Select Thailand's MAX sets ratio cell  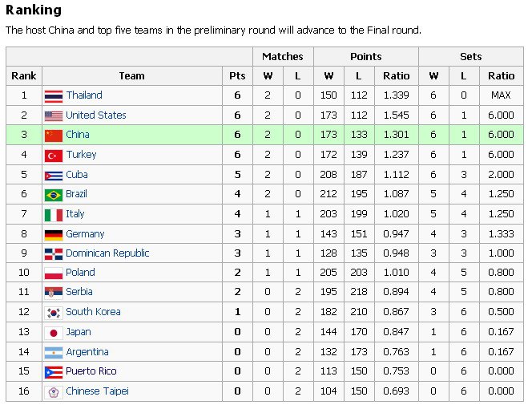tap(501, 95)
